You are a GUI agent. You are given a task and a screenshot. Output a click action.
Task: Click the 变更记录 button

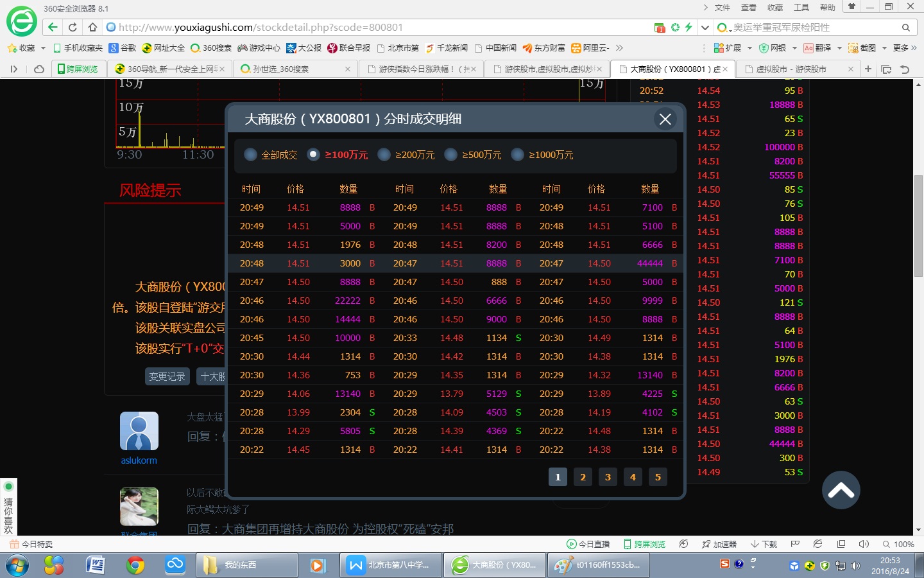click(167, 376)
